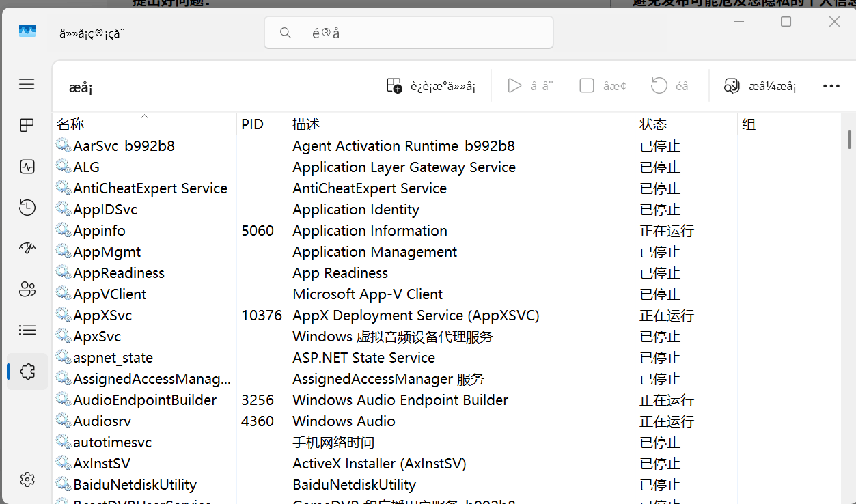The width and height of the screenshot is (856, 504).
Task: Click the sort arrow above 名称 column
Action: (144, 116)
